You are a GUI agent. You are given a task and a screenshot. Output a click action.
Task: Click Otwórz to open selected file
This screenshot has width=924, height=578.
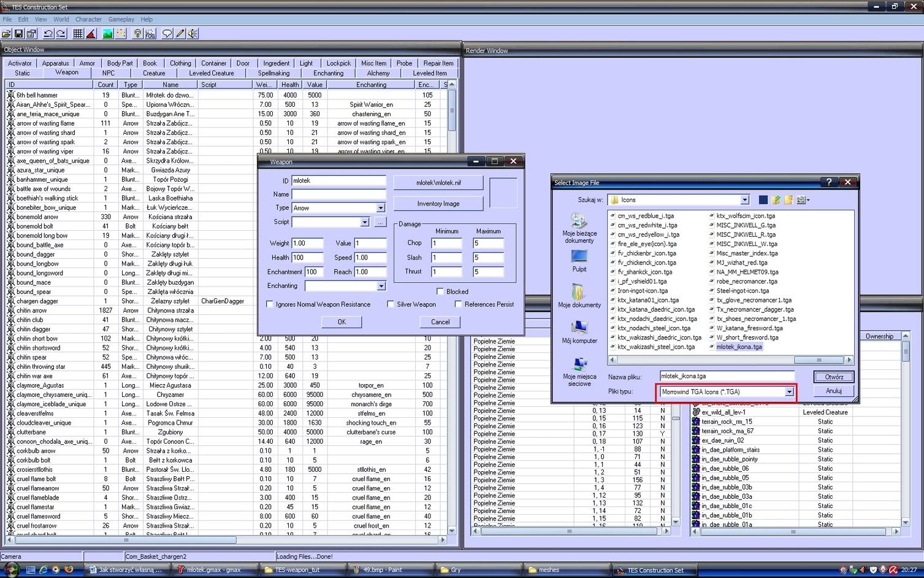pyautogui.click(x=834, y=377)
